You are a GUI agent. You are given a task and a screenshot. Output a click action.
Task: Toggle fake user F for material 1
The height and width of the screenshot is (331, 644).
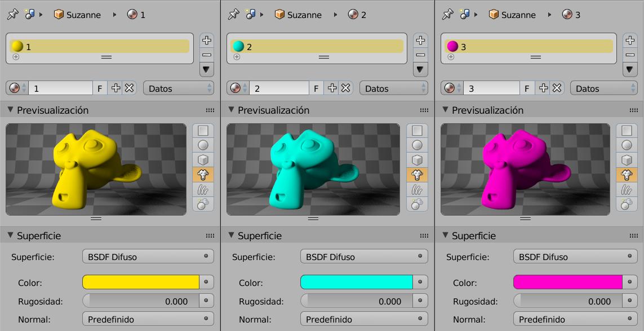[100, 88]
